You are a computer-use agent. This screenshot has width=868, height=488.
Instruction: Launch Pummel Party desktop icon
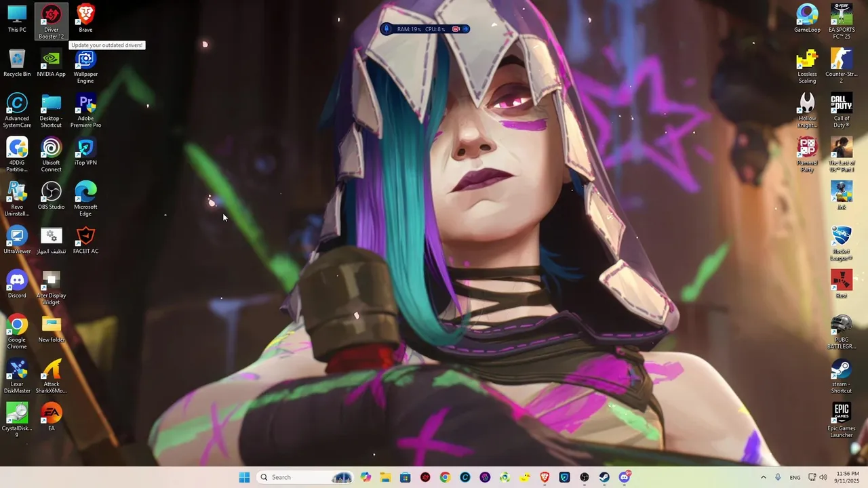tap(807, 155)
